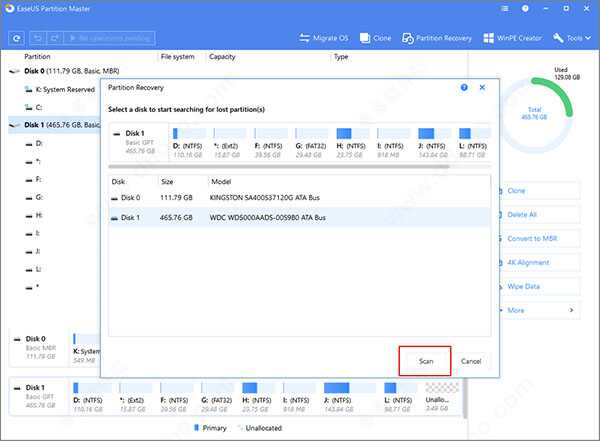This screenshot has height=441, width=600.
Task: Click L: (NTFS) block in dialog disk map
Action: (474, 143)
